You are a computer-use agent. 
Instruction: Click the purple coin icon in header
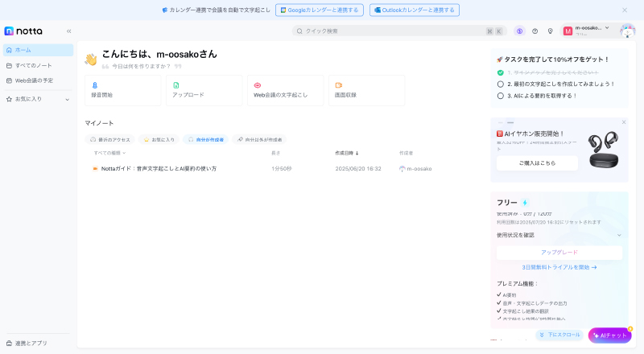coord(519,31)
